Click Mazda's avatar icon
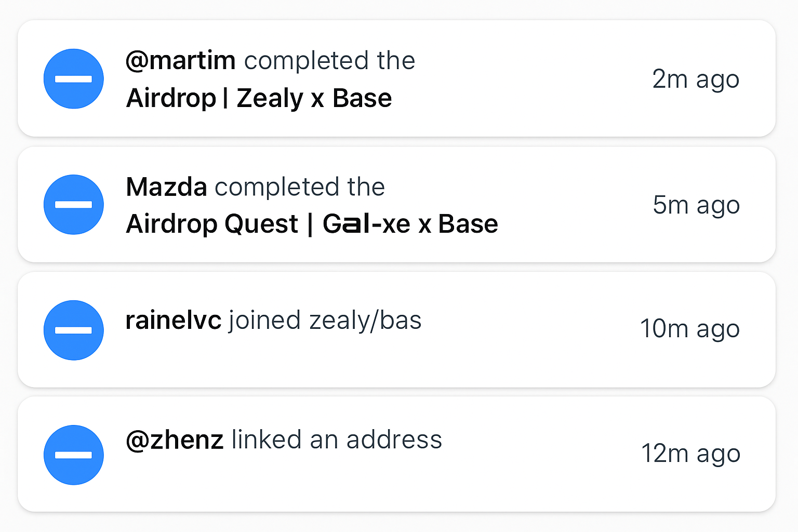Screen dimensions: 798x532 tap(74, 204)
